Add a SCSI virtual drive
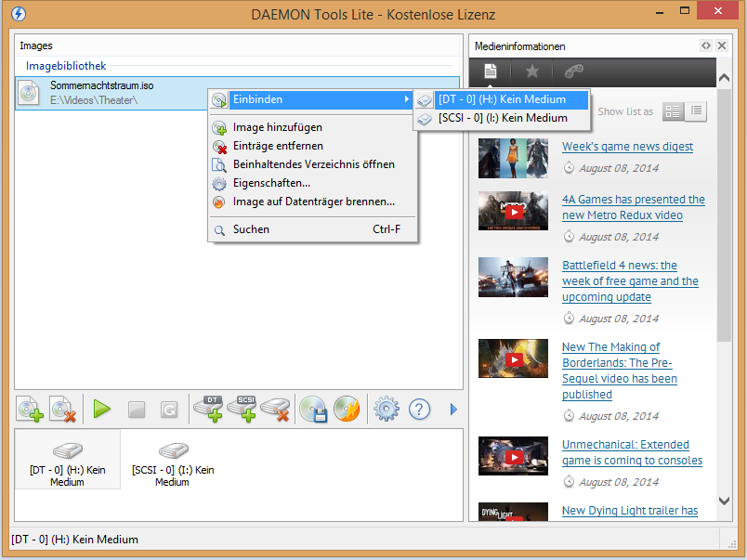 (x=242, y=409)
